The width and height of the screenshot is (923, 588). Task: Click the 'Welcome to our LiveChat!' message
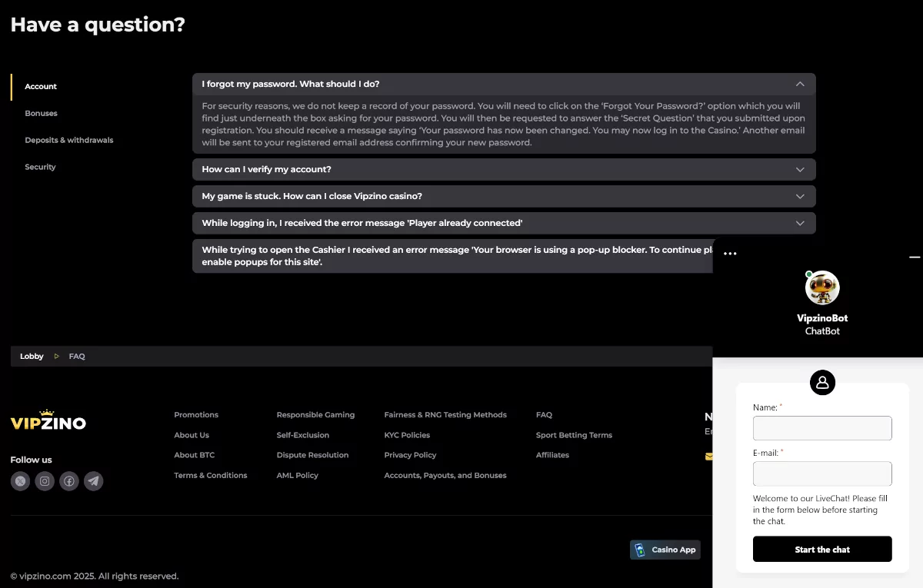(820, 510)
